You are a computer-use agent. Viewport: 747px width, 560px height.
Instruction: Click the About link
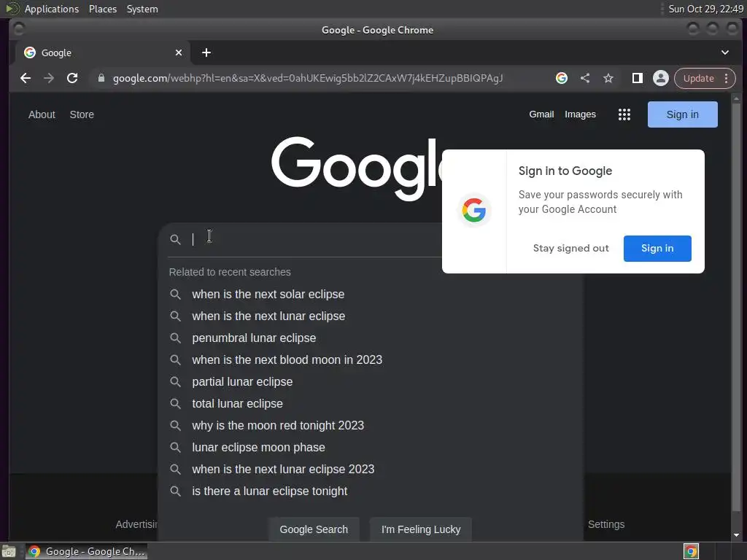pyautogui.click(x=42, y=114)
